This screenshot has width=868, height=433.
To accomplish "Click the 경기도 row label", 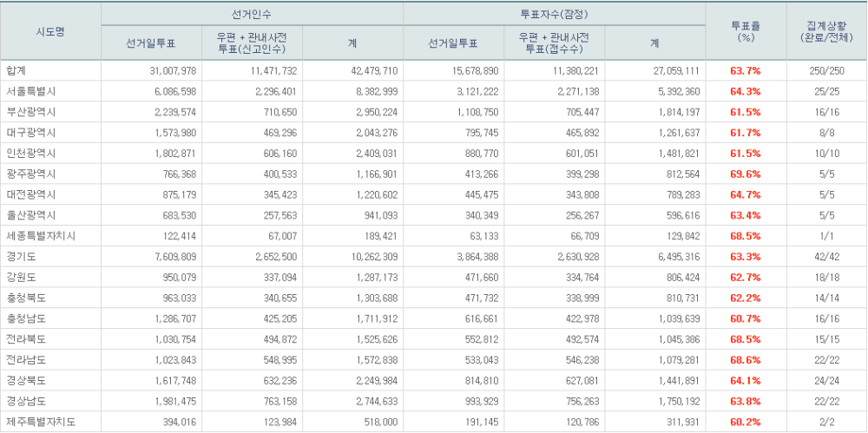I will click(x=22, y=256).
